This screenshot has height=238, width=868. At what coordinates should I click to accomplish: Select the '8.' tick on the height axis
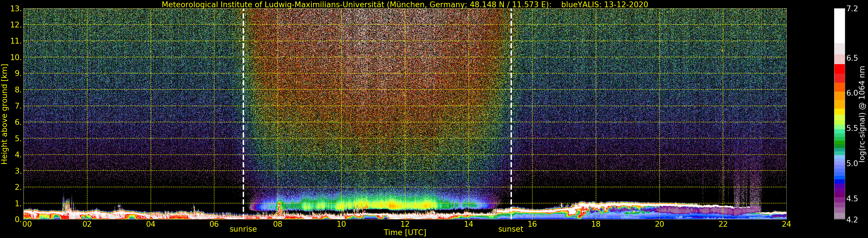click(x=18, y=90)
